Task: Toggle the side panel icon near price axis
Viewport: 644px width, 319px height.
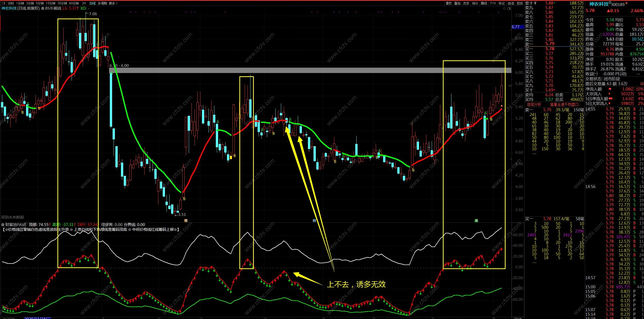Action: [x=509, y=8]
